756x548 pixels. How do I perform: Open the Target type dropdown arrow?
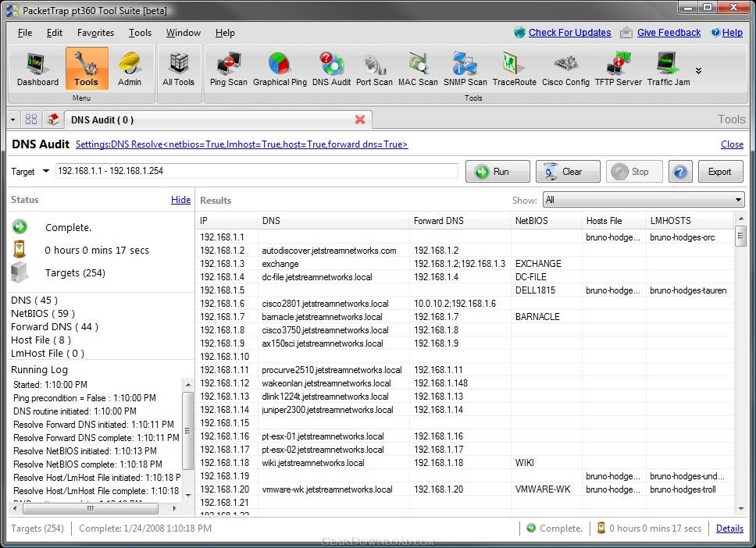(x=46, y=171)
